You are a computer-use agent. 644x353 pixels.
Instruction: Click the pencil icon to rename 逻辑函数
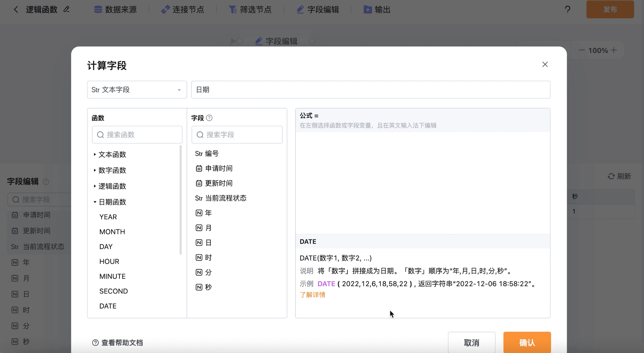(x=66, y=9)
